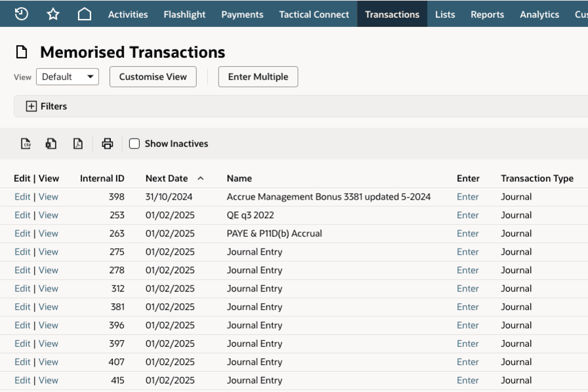Open the Recent Records history icon
Image resolution: width=588 pixels, height=392 pixels.
(x=22, y=14)
